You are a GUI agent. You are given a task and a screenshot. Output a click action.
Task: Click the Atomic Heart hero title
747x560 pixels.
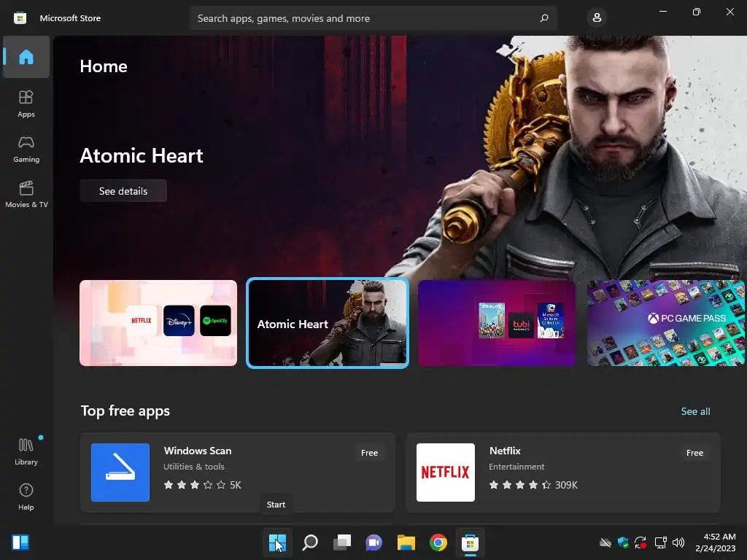pos(142,156)
